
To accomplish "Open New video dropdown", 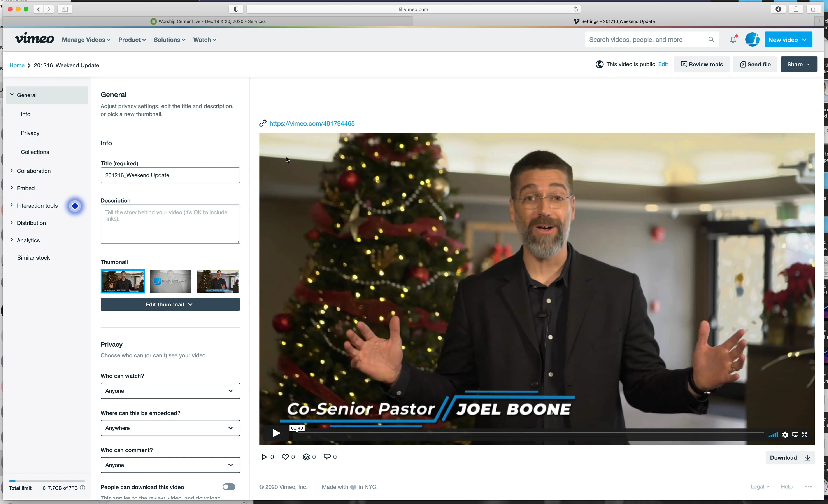I will coord(788,40).
